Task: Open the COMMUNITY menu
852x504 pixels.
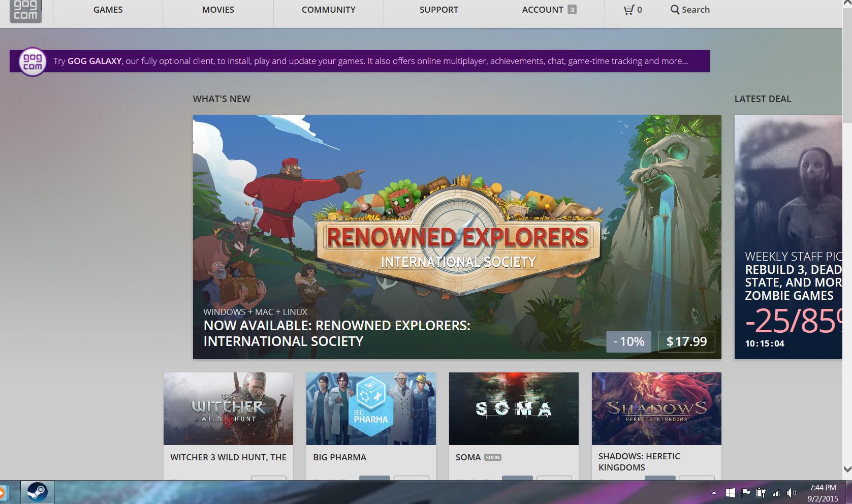Action: tap(328, 10)
